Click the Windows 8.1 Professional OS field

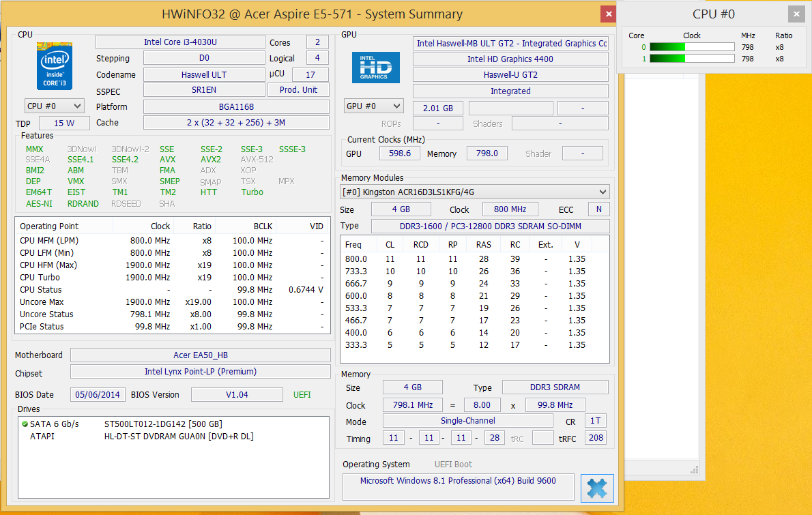pyautogui.click(x=459, y=486)
